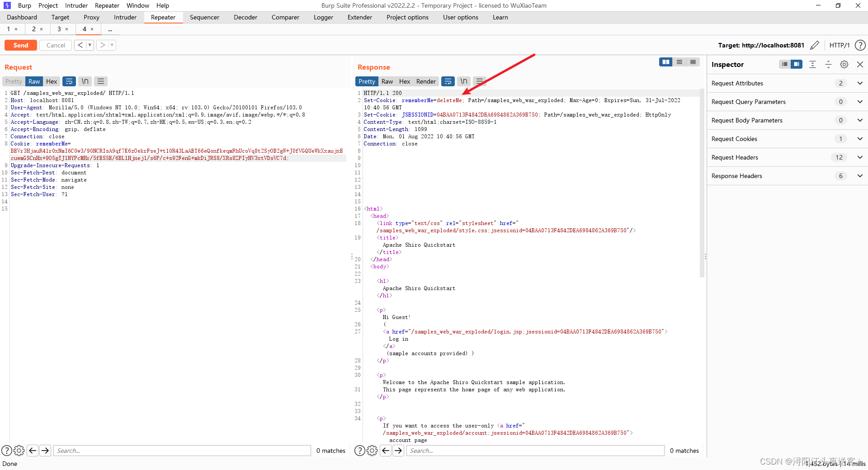The height and width of the screenshot is (470, 868).
Task: Switch to top-bottom request/response layout
Action: pos(679,62)
